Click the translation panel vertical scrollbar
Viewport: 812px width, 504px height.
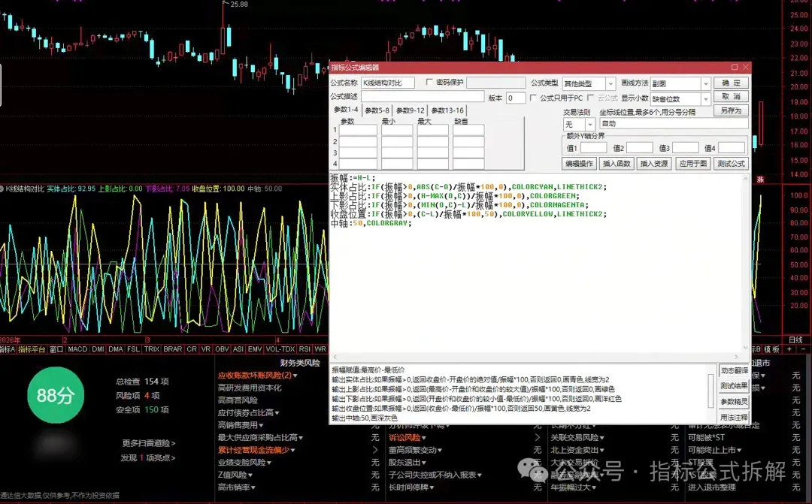click(711, 391)
